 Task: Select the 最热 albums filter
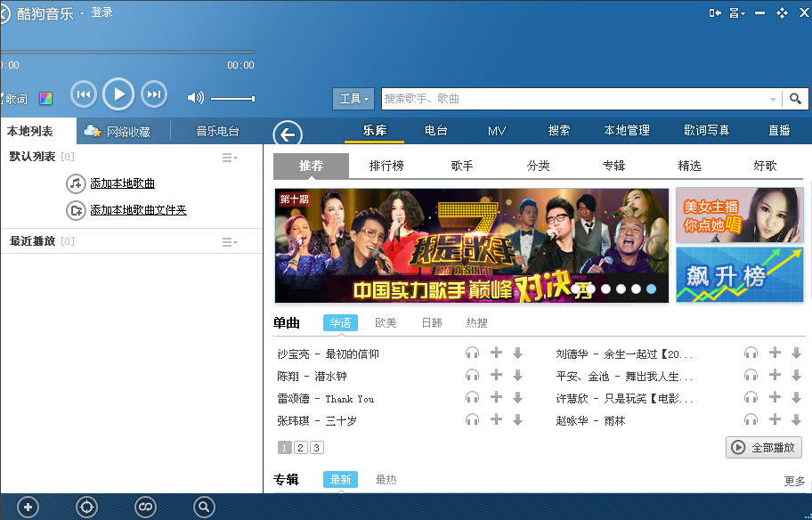[x=386, y=480]
